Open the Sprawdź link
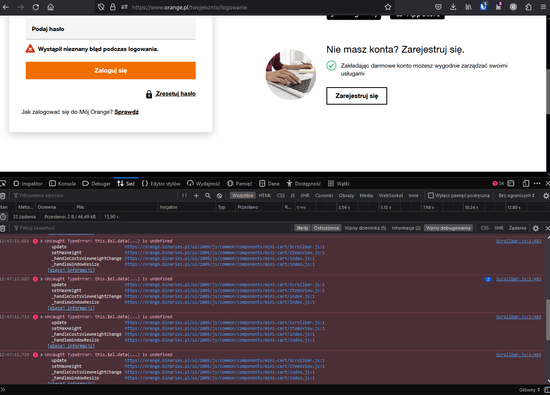 click(x=127, y=112)
